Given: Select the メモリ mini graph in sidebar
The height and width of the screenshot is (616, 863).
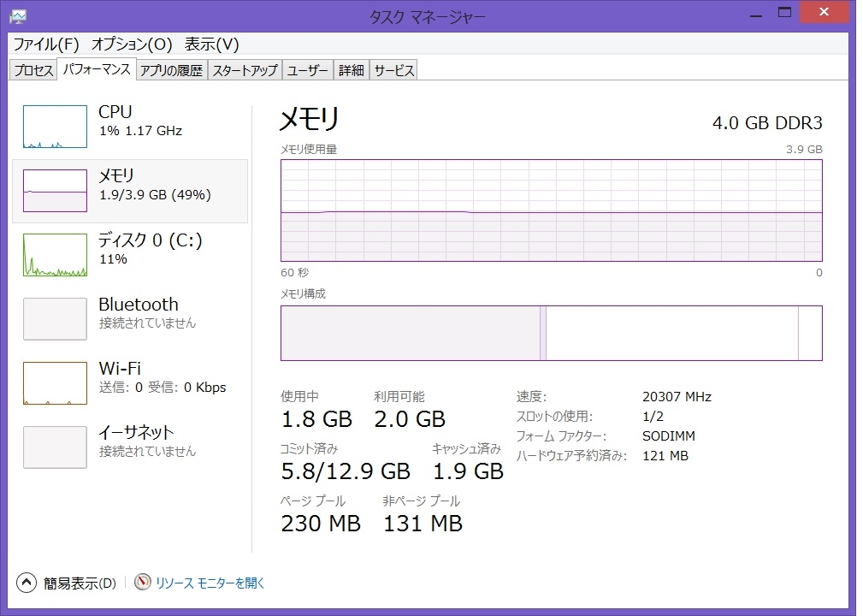Looking at the screenshot, I should pyautogui.click(x=55, y=190).
